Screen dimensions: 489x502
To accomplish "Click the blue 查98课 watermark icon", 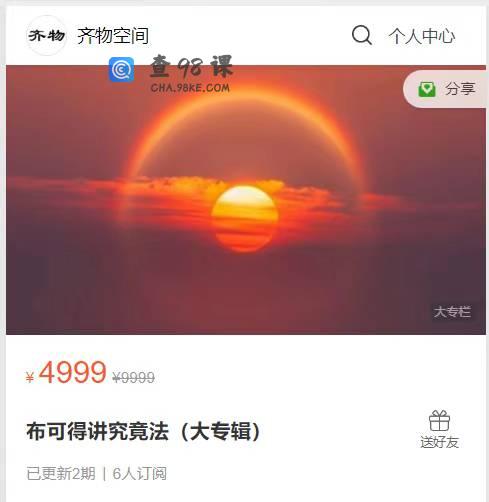I will pyautogui.click(x=122, y=69).
